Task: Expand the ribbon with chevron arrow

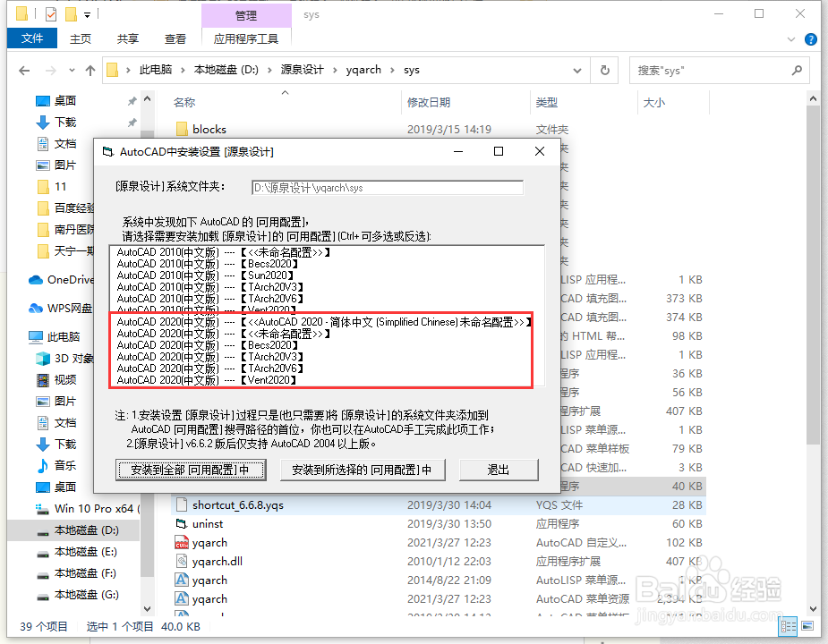Action: coord(791,39)
